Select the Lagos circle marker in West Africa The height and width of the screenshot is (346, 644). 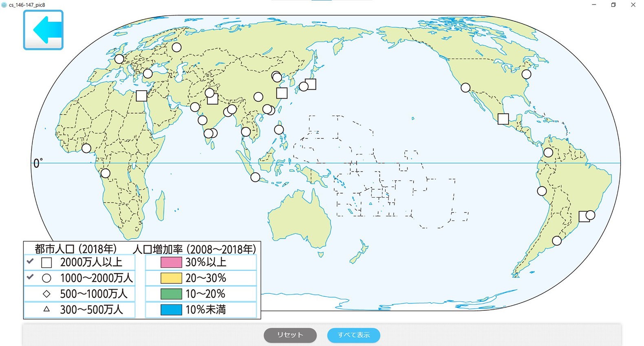tap(86, 149)
